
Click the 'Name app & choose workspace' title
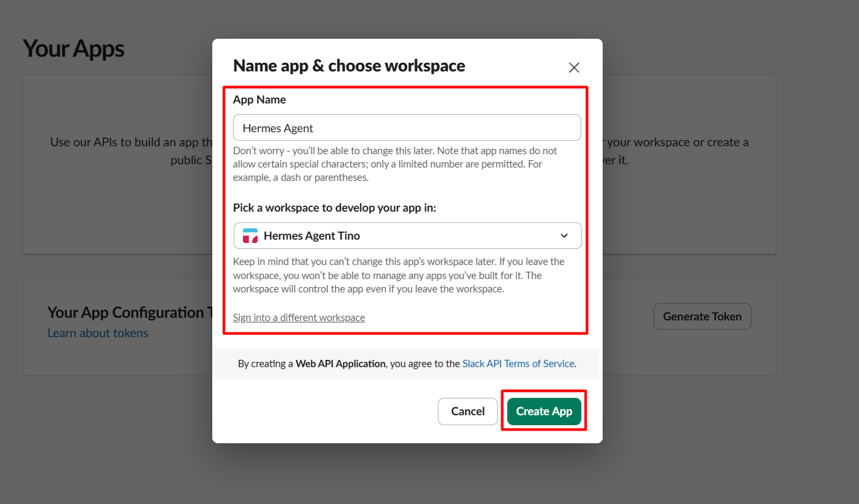tap(349, 65)
